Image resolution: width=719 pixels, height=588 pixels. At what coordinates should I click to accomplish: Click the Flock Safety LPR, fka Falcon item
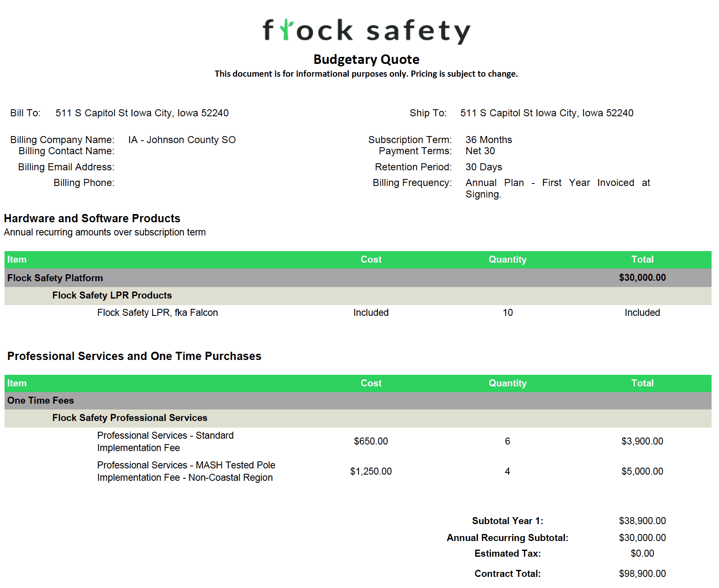click(157, 313)
